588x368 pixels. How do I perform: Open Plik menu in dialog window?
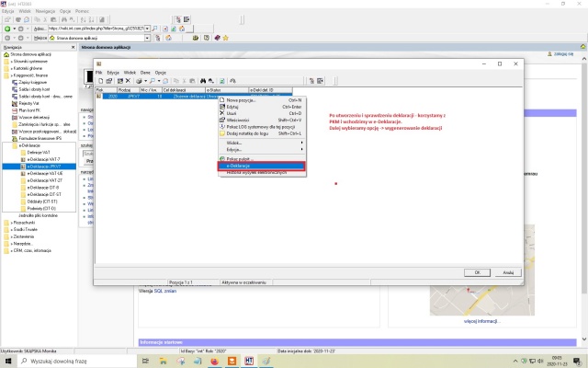(98, 73)
